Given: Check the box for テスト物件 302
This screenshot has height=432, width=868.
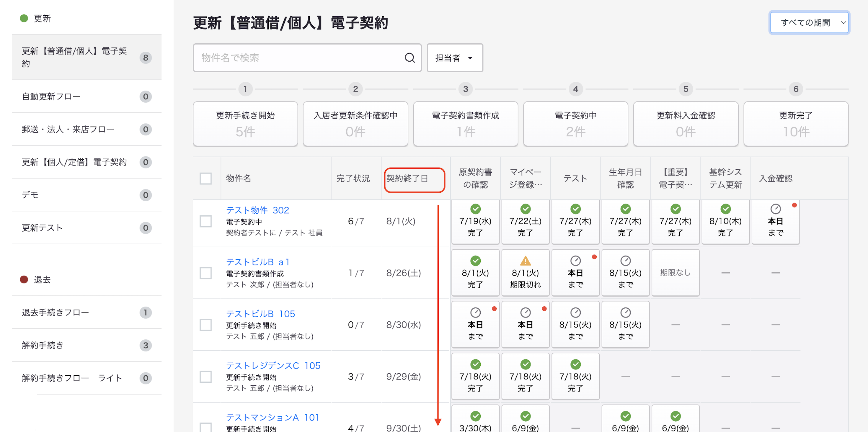Looking at the screenshot, I should 205,221.
